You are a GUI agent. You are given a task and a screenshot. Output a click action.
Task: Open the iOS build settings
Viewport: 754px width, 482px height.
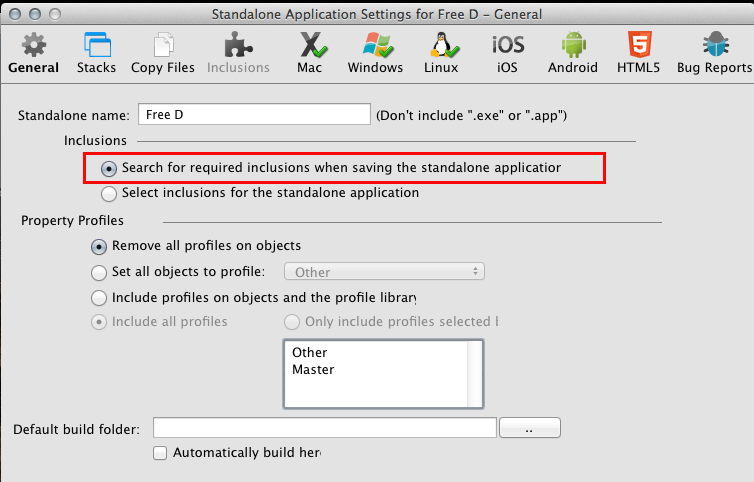[508, 53]
